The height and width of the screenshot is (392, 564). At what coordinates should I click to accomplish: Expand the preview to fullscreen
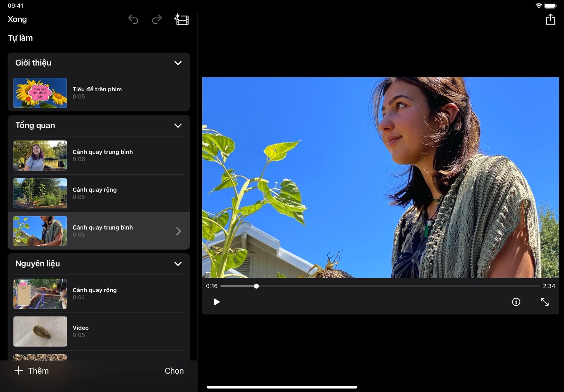(x=545, y=302)
